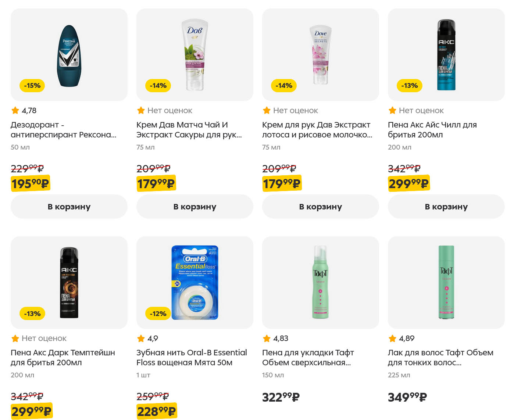Add Dove lotus hand cream to cart

click(x=320, y=207)
